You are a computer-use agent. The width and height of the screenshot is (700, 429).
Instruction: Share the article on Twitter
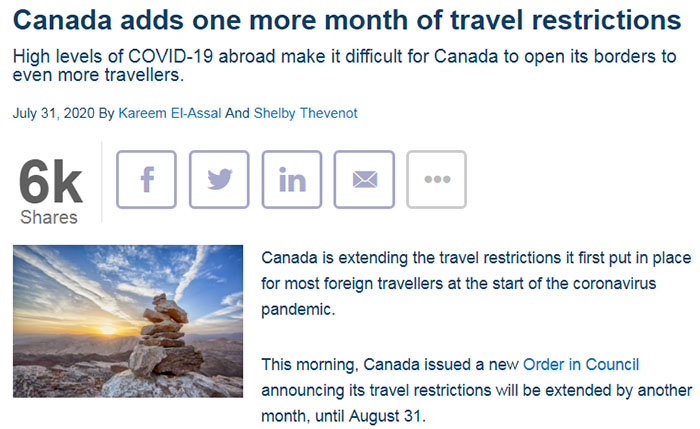pos(219,180)
